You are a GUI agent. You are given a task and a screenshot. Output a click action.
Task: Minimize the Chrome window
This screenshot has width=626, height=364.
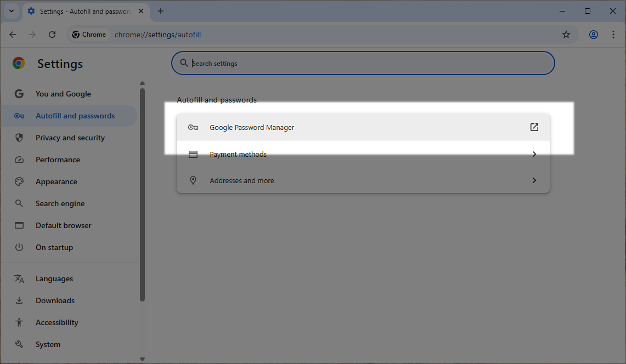click(562, 11)
